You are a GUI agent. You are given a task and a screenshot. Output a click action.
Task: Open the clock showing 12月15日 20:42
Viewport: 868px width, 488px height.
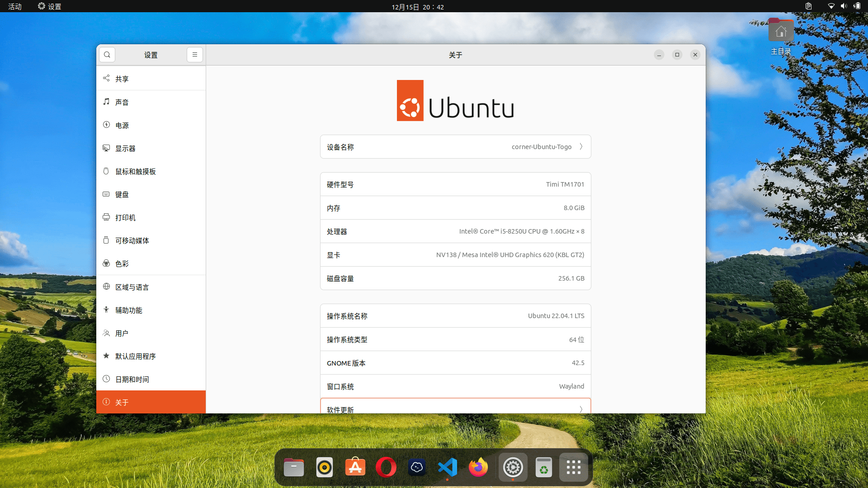[x=418, y=7]
